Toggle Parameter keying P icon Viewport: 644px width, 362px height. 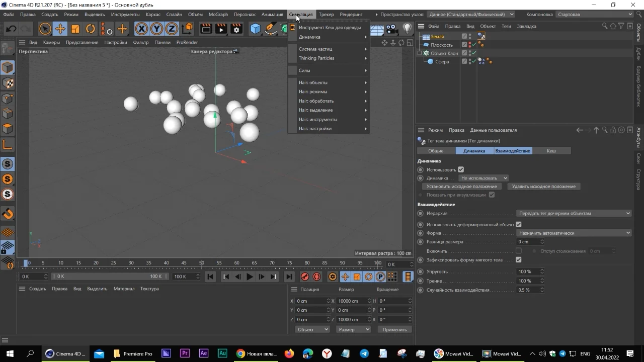[x=380, y=277]
